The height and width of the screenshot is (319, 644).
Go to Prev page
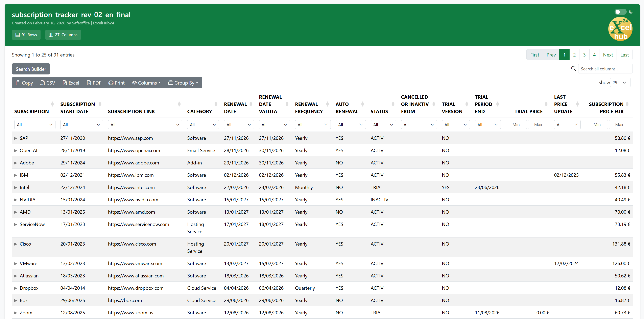[x=551, y=54]
